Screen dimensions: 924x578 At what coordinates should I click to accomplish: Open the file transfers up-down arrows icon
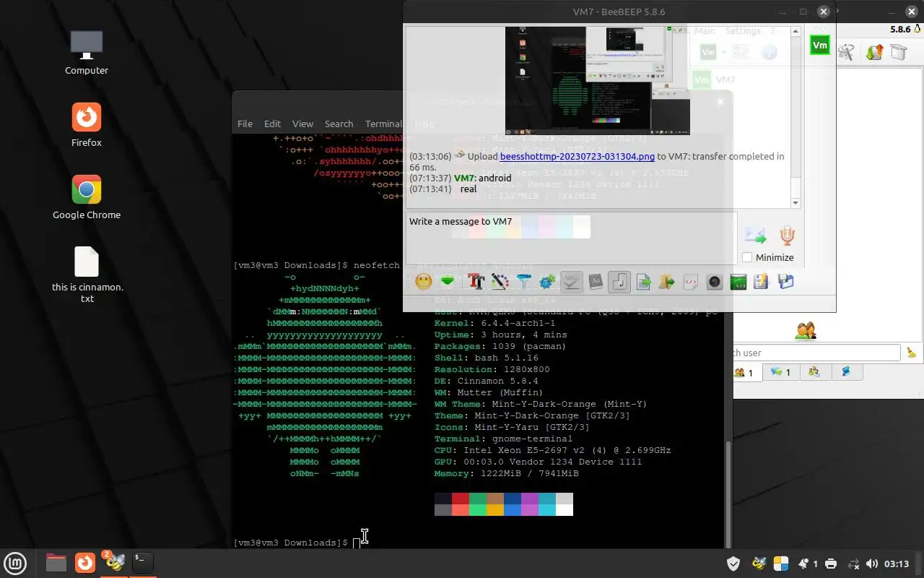coord(874,52)
